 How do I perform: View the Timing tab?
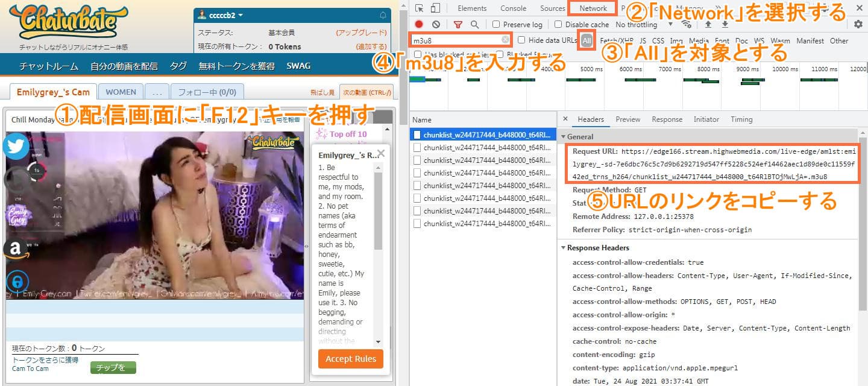tap(741, 119)
